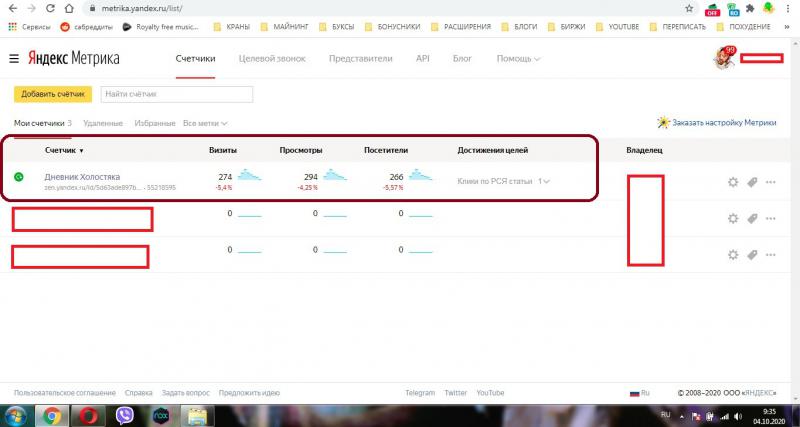
Task: Open the Удаленные counters tab
Action: pos(103,123)
